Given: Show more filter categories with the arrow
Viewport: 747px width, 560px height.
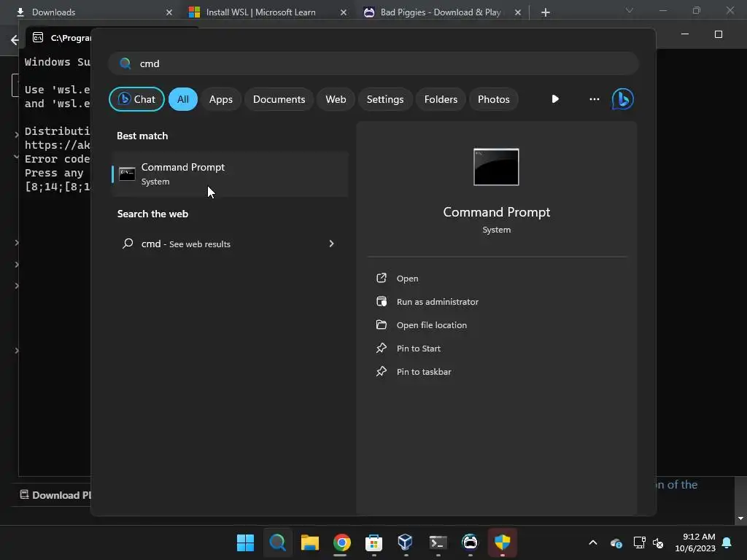Looking at the screenshot, I should pos(555,99).
